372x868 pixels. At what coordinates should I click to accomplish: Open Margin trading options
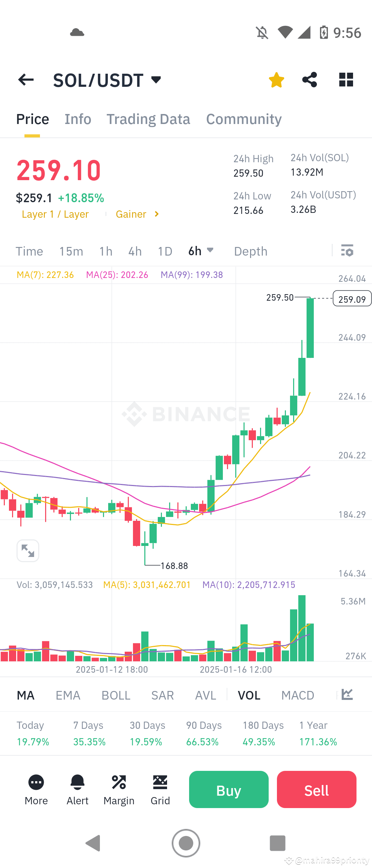119,789
